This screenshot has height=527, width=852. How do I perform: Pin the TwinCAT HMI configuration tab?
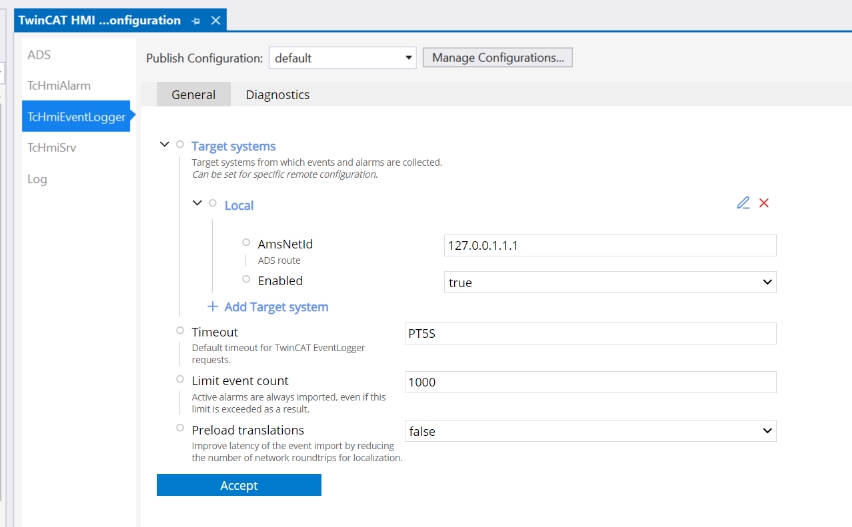pyautogui.click(x=196, y=21)
